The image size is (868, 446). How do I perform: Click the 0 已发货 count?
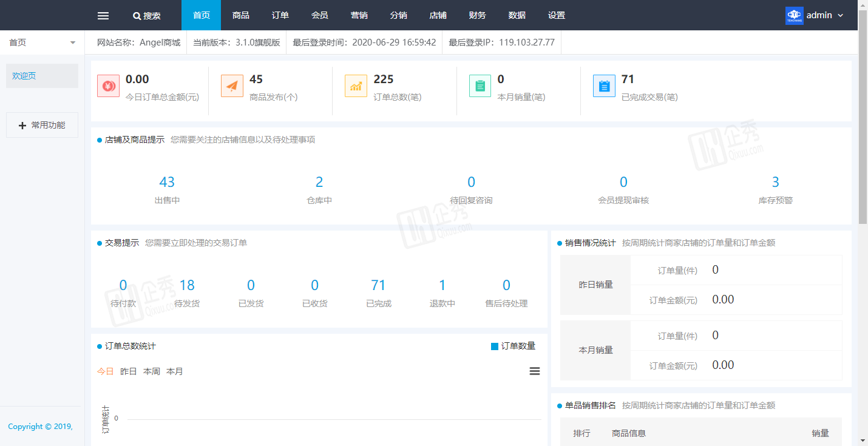tap(251, 285)
